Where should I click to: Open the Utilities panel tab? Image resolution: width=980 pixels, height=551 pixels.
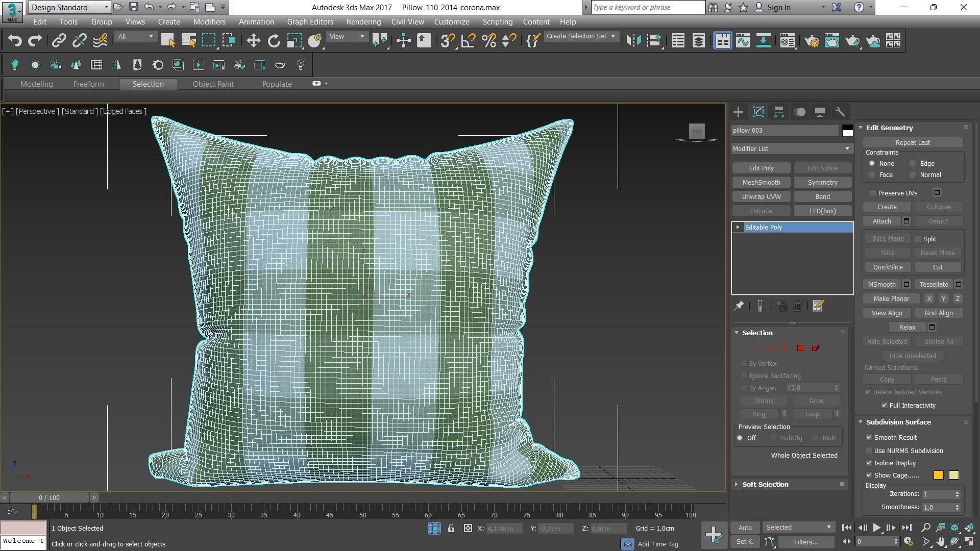click(x=840, y=112)
